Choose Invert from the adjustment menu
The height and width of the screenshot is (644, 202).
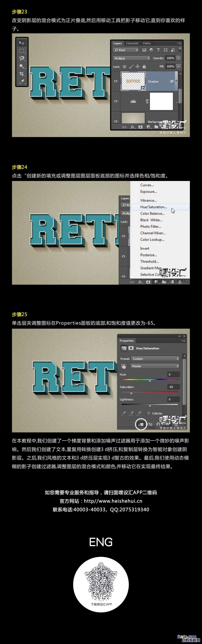click(145, 248)
